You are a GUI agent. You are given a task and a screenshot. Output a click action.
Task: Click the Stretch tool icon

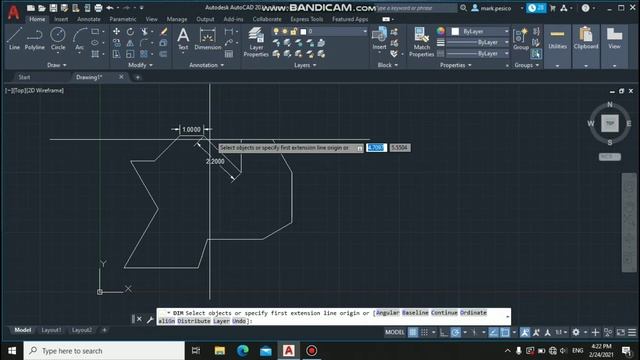click(117, 54)
